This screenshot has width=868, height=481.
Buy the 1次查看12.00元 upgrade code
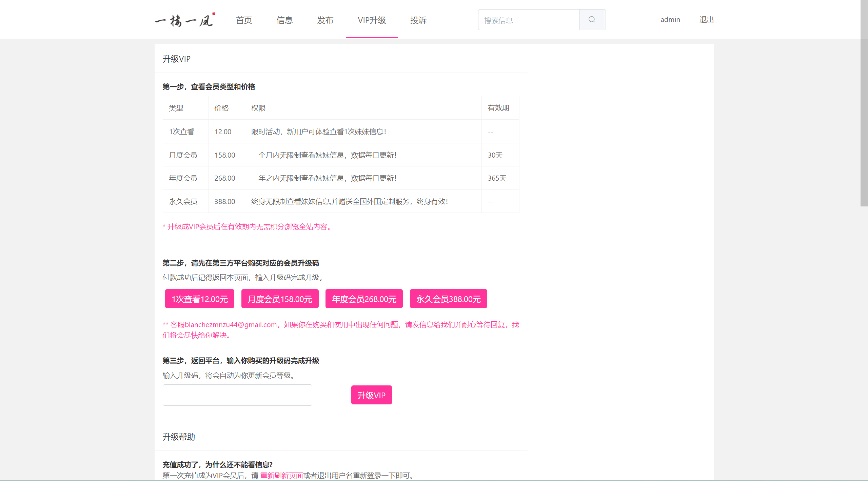point(200,299)
